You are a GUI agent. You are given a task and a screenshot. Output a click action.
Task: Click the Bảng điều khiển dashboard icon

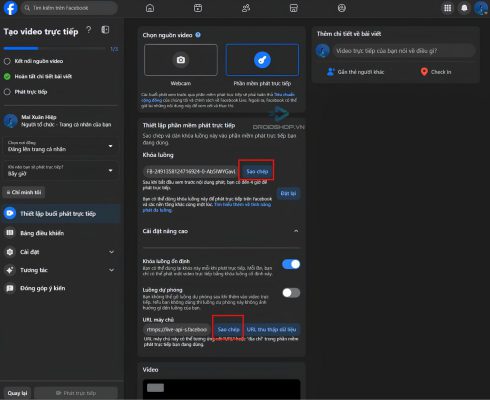point(10,233)
